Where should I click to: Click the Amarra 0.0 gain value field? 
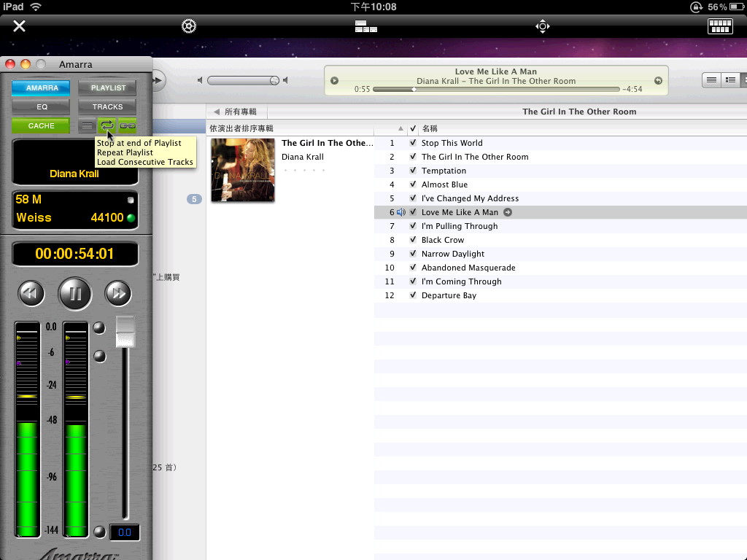pos(124,532)
